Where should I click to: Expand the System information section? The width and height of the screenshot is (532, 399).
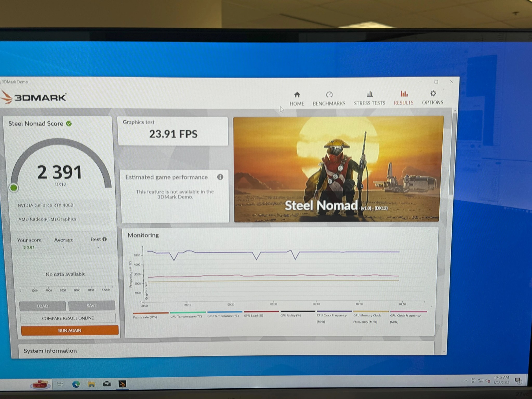[50, 350]
